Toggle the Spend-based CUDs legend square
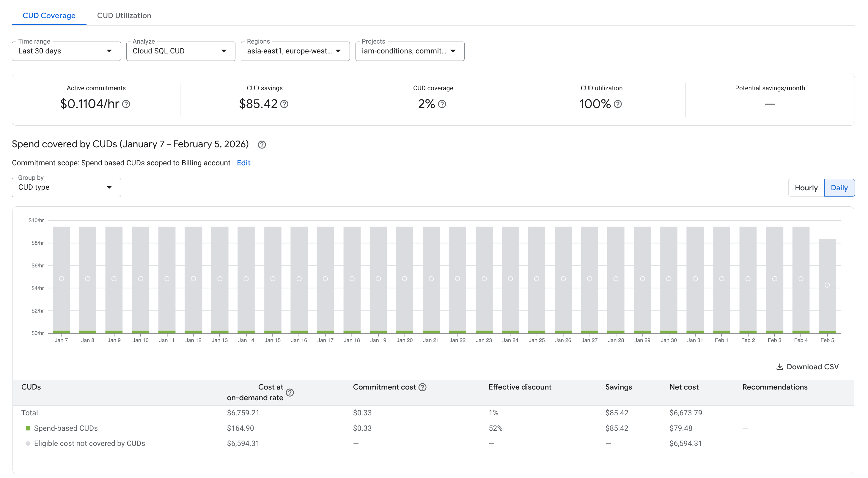 click(x=27, y=428)
